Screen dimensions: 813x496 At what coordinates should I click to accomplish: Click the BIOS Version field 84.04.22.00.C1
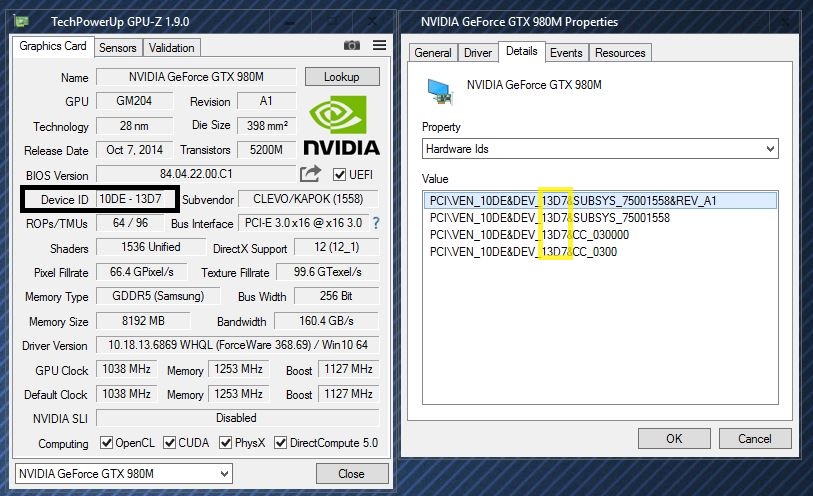[x=196, y=174]
